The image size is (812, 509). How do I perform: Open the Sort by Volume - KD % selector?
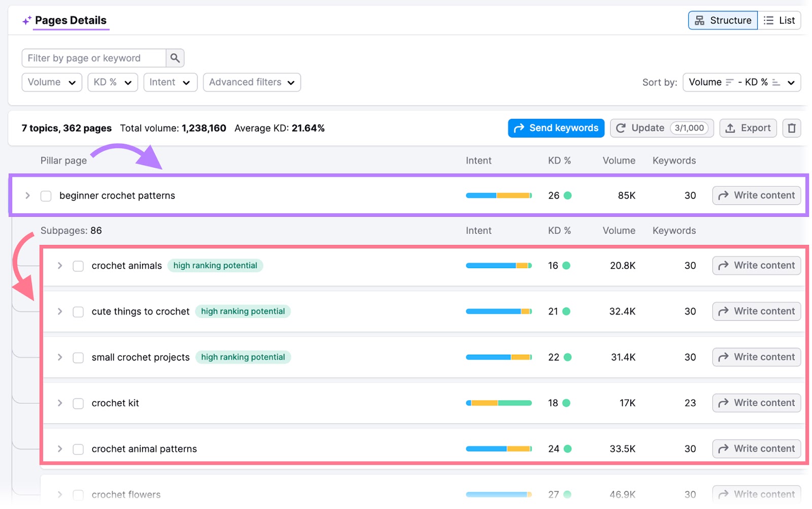click(741, 82)
